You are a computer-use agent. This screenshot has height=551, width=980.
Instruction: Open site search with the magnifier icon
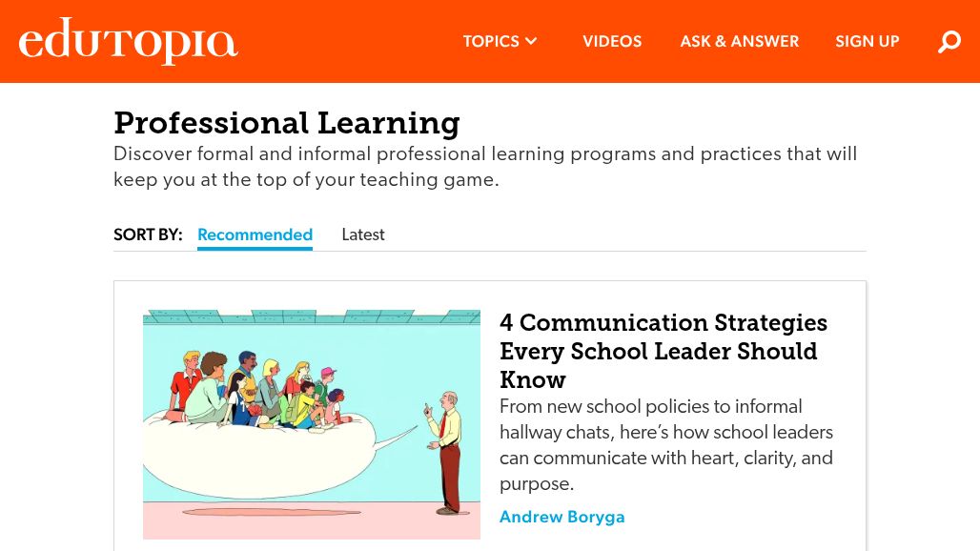949,42
